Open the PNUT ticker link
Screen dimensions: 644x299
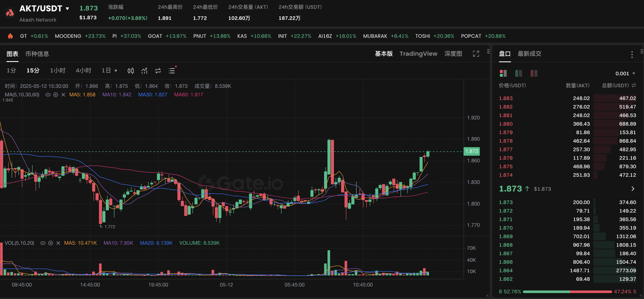(x=212, y=36)
